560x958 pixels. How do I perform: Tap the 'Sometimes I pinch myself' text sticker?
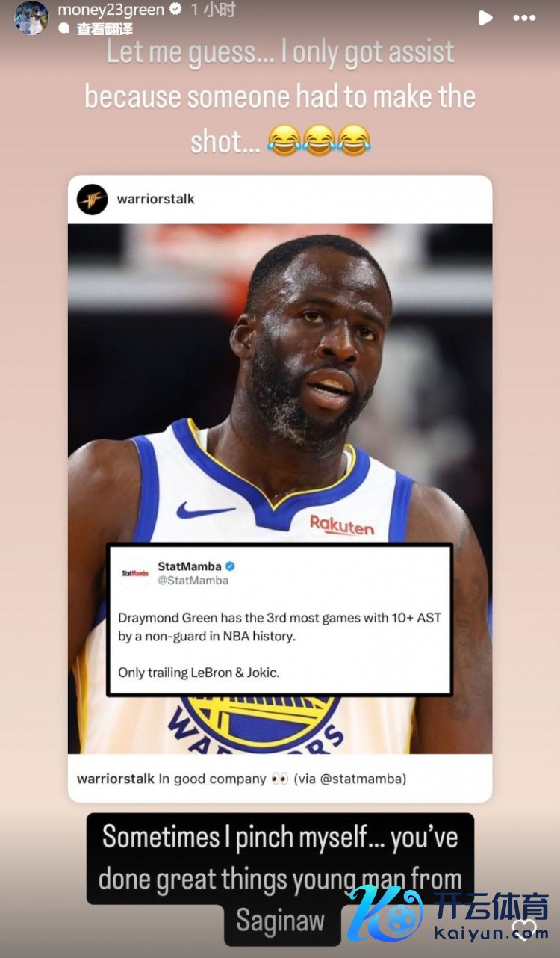(280, 880)
